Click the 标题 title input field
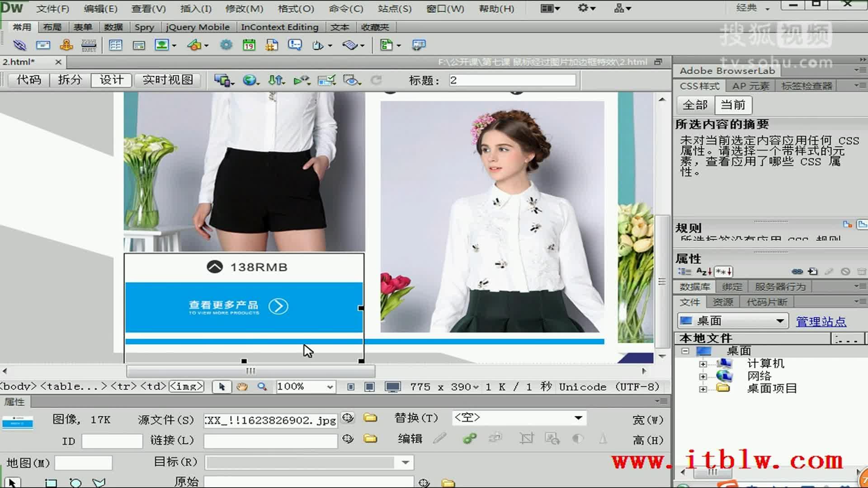 tap(512, 80)
